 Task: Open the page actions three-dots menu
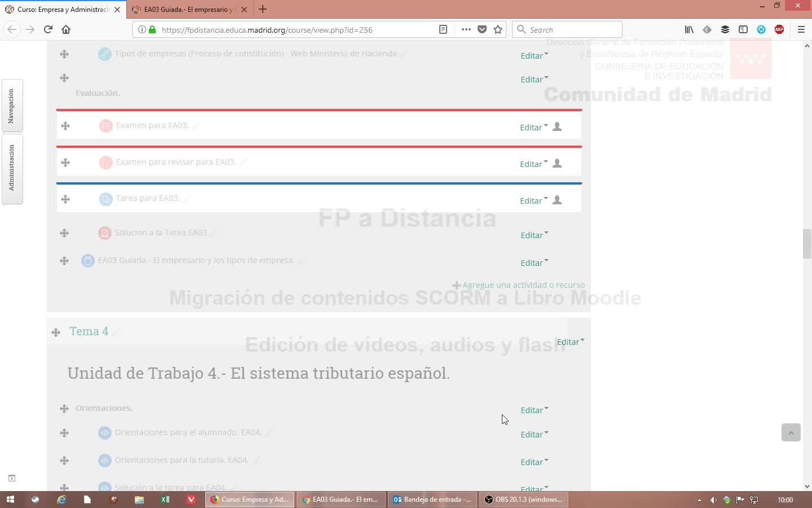[466, 29]
